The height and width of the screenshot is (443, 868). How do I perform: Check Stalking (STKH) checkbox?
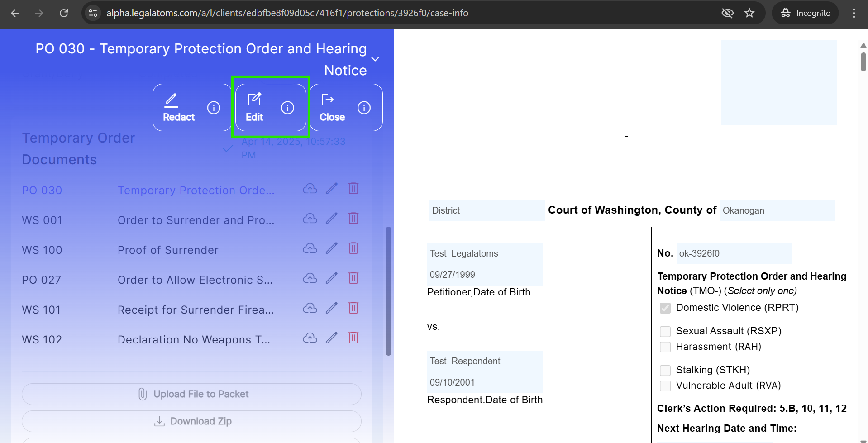(x=665, y=371)
